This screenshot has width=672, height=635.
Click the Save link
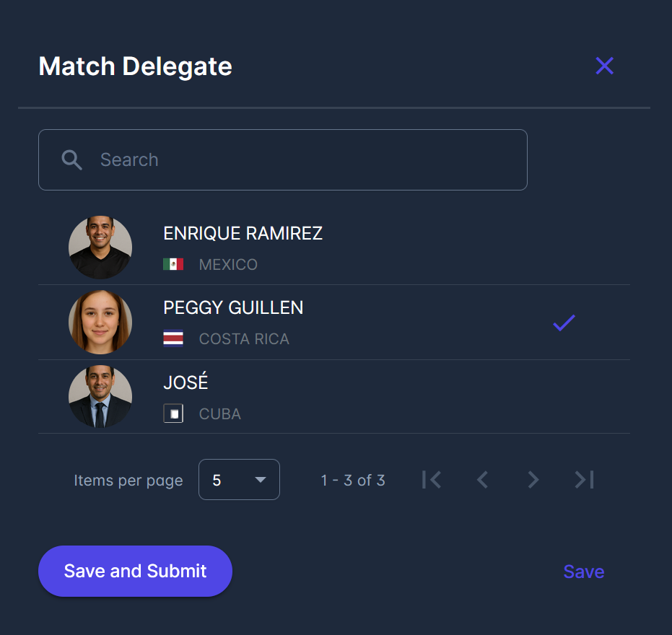pos(583,571)
